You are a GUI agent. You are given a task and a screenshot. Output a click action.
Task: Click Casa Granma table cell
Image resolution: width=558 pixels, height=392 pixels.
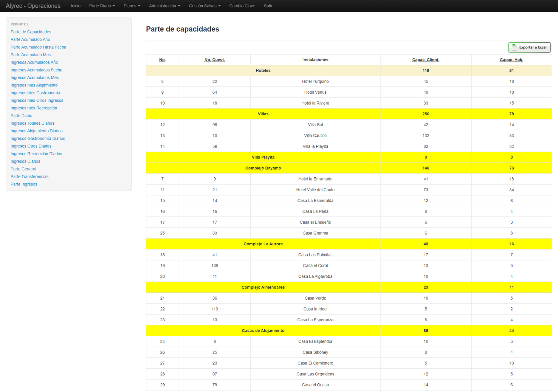(x=315, y=233)
